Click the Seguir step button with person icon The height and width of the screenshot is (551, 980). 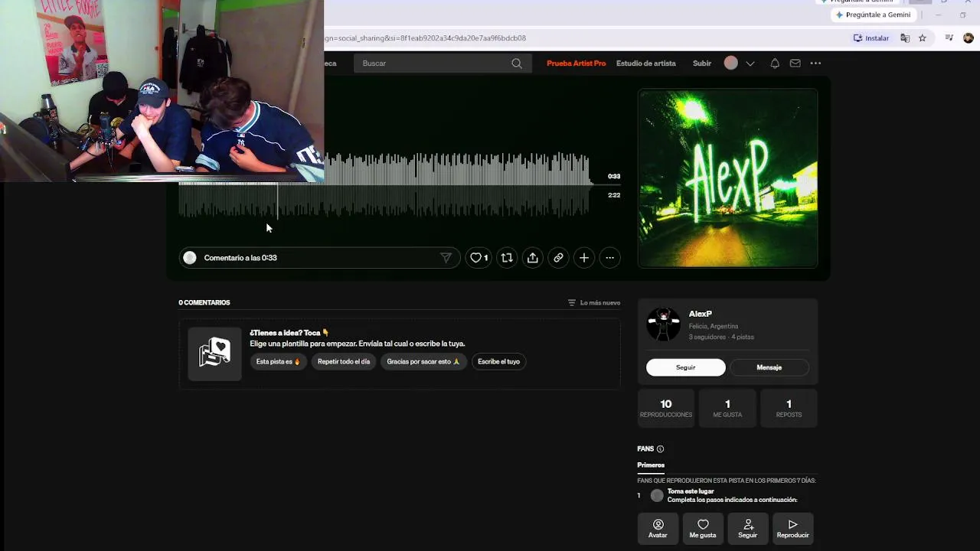pyautogui.click(x=748, y=529)
